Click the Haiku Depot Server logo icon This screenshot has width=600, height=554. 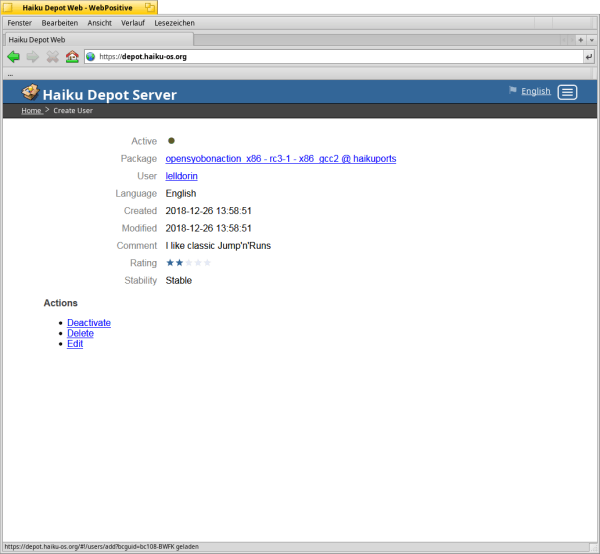click(x=30, y=93)
